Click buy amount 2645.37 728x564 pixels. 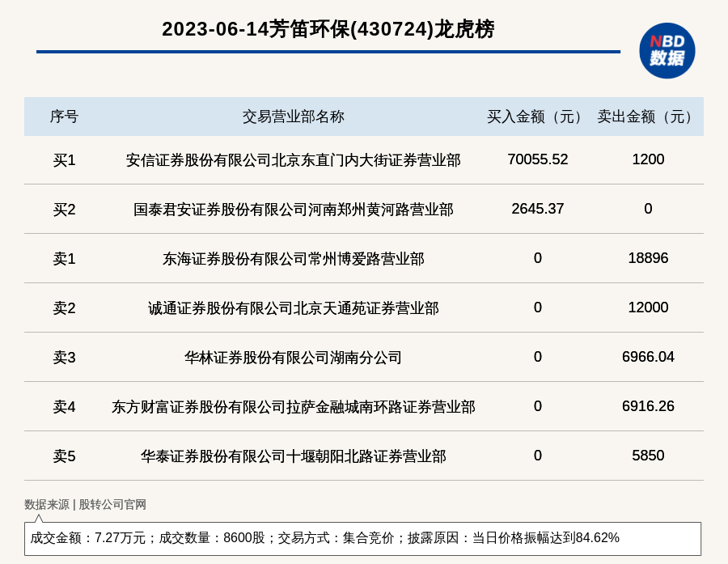click(538, 209)
